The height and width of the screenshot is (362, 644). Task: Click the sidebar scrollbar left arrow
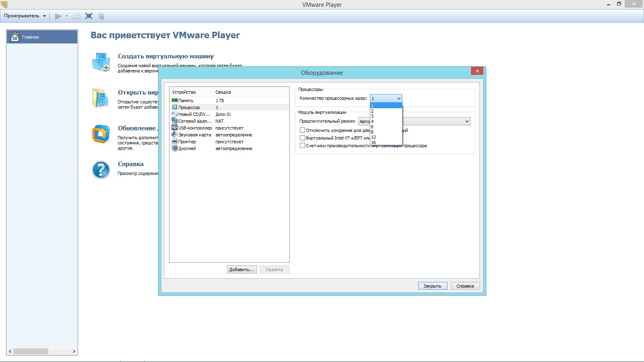[10, 352]
